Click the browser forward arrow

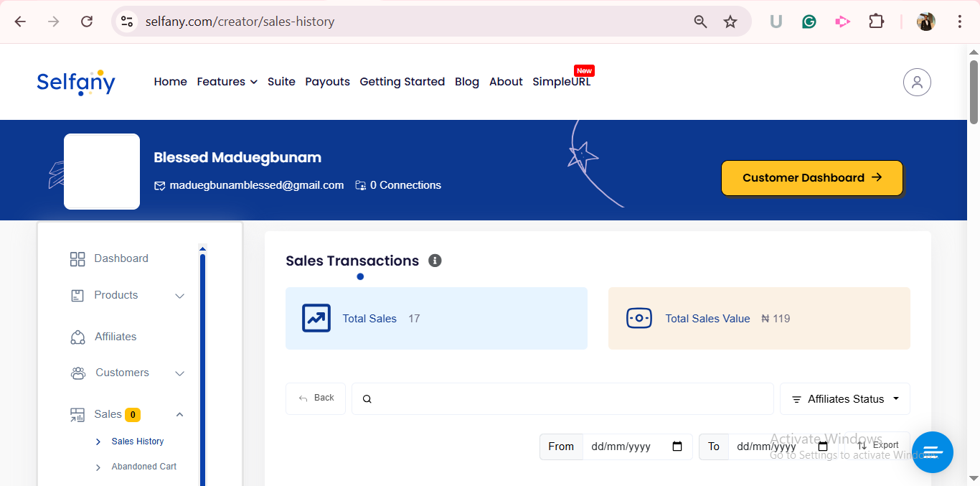pyautogui.click(x=54, y=22)
